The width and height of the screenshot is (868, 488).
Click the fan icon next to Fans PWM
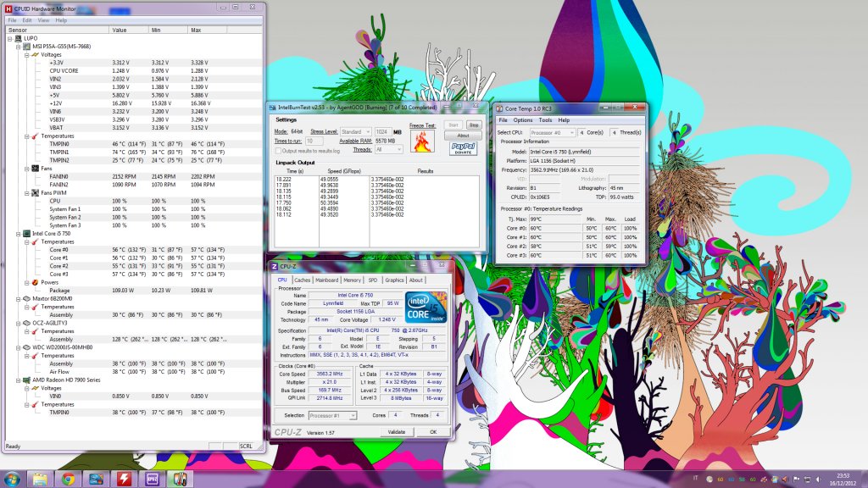36,193
